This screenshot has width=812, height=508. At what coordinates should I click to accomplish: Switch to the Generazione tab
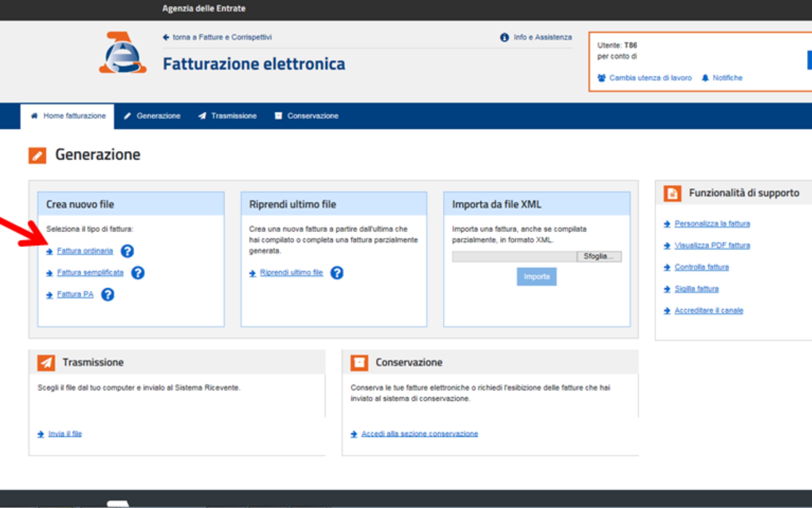click(152, 116)
